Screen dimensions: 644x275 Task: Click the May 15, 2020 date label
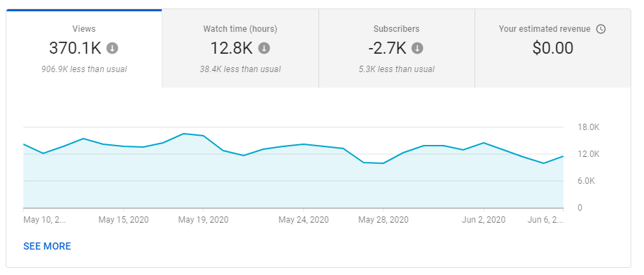pos(124,220)
